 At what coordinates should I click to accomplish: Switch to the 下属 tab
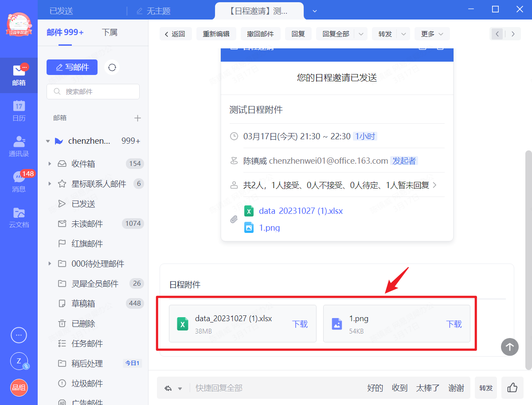pyautogui.click(x=110, y=32)
